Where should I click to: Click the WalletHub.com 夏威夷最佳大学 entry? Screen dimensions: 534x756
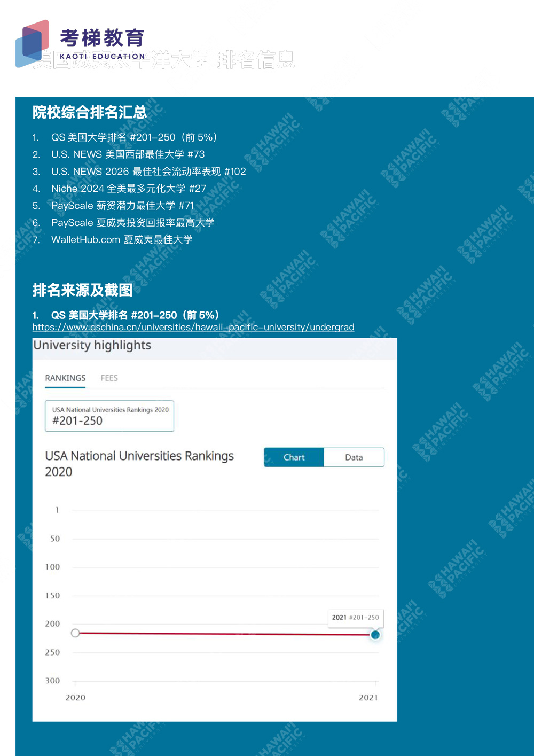pos(122,240)
